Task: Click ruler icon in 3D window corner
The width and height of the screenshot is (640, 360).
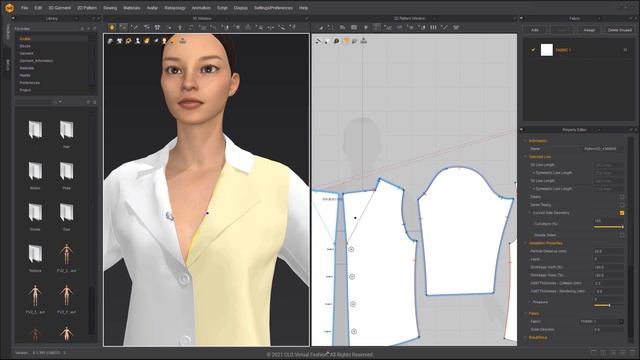Action: [182, 41]
